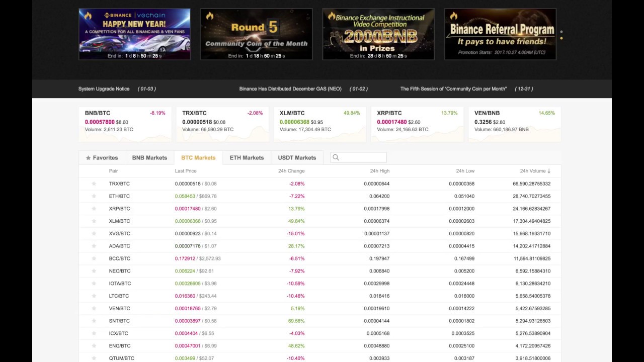Open the Round 5 Community Coin banner

[x=257, y=34]
